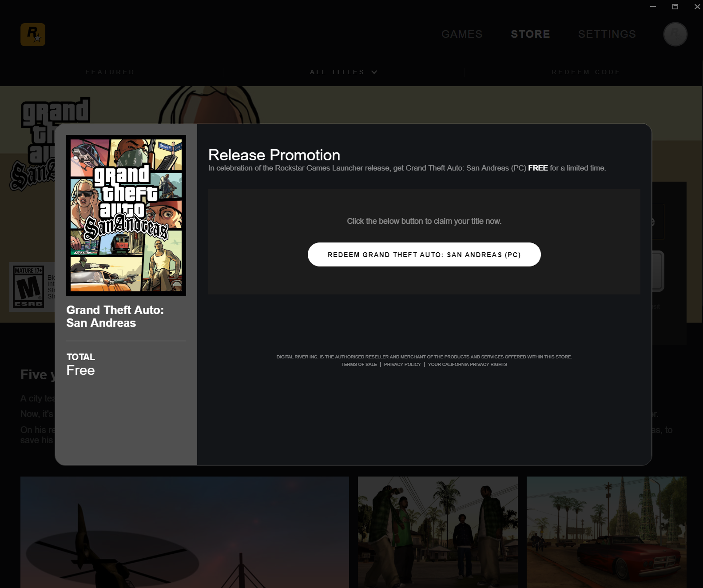Click the Rockstar Games logo icon
The image size is (703, 588).
33,35
